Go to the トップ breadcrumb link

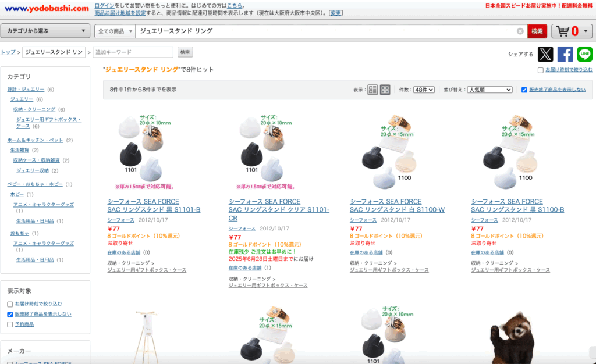(x=8, y=52)
